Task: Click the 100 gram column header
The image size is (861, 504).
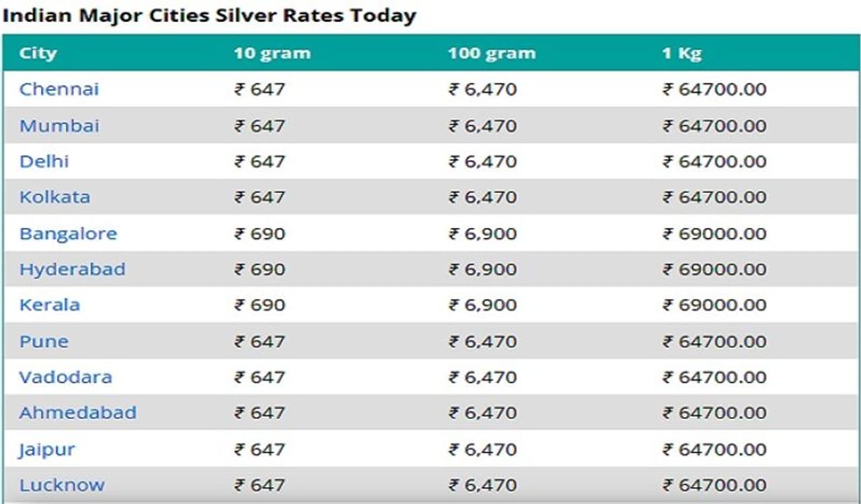Action: click(x=492, y=54)
